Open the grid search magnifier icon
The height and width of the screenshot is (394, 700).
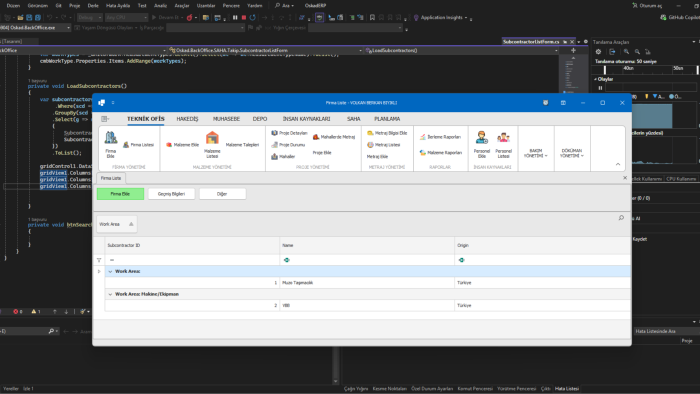[621, 218]
